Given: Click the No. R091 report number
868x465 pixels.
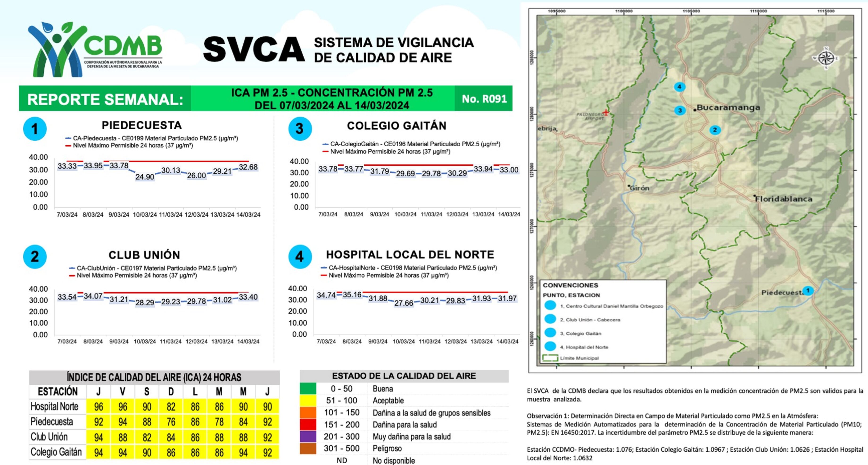Looking at the screenshot, I should pyautogui.click(x=484, y=99).
